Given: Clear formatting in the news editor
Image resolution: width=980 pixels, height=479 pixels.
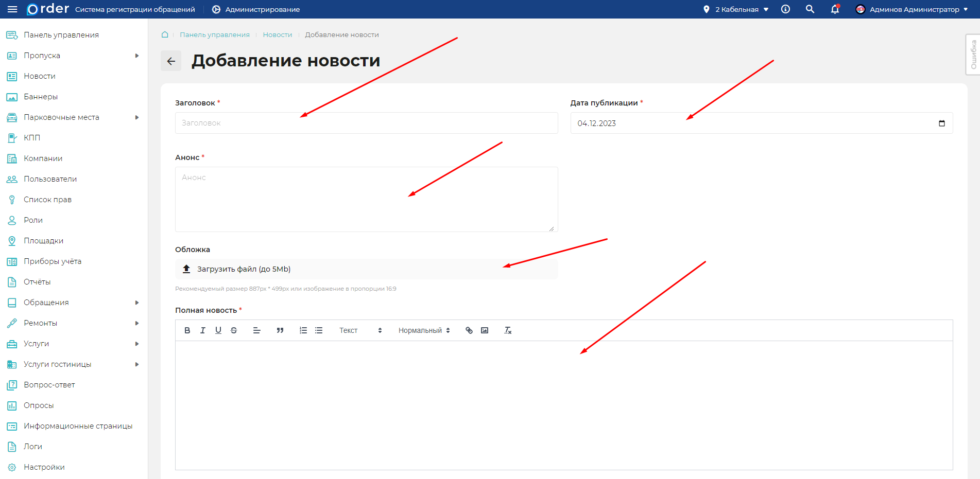Looking at the screenshot, I should click(507, 330).
